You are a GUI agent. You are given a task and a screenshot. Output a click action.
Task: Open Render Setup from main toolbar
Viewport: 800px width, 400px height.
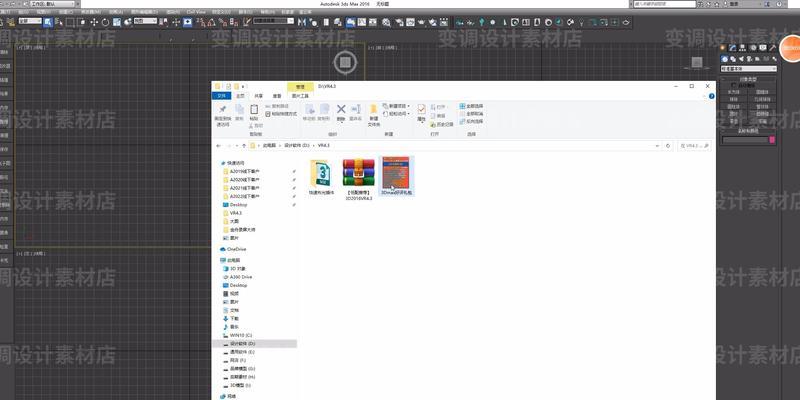[x=399, y=22]
